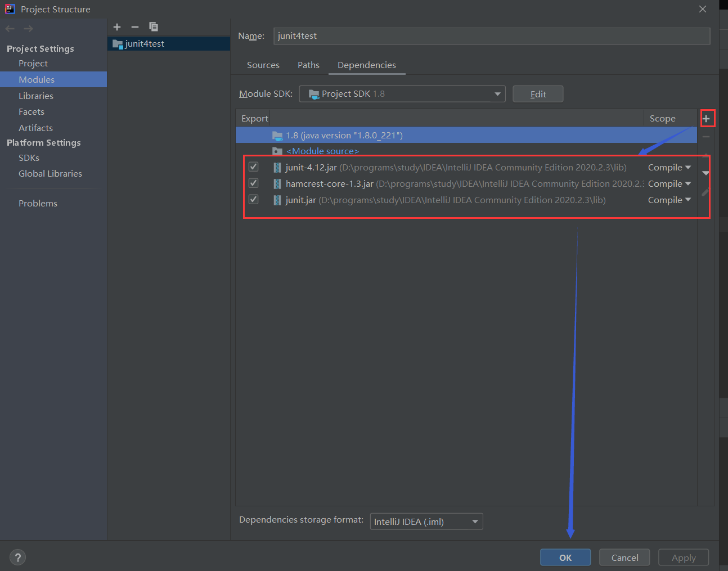Select junit4test in the module tree
Viewport: 728px width, 571px height.
click(169, 44)
